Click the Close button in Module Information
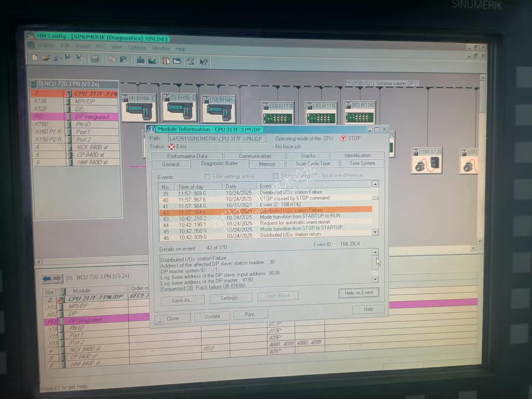This screenshot has height=399, width=532. point(172,319)
